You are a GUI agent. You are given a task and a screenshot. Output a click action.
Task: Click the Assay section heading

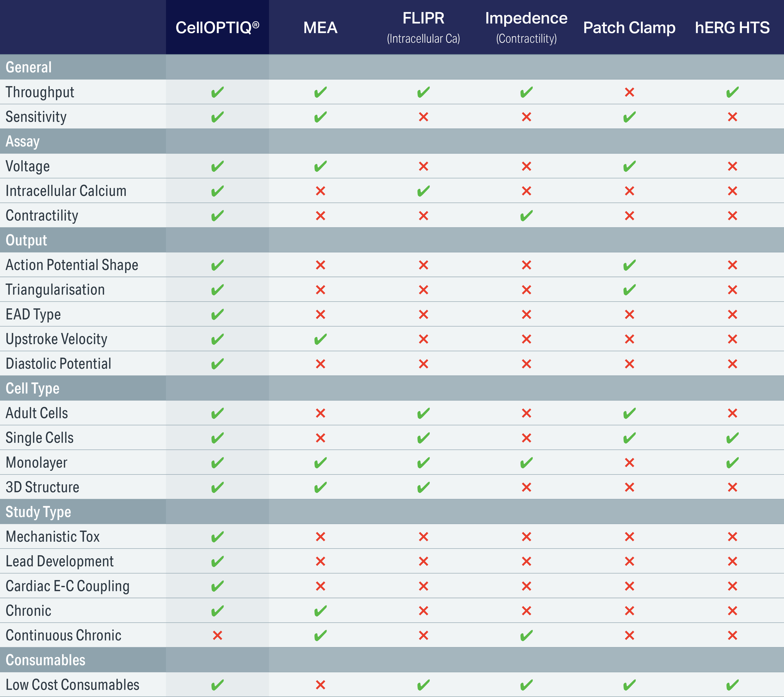coord(23,141)
